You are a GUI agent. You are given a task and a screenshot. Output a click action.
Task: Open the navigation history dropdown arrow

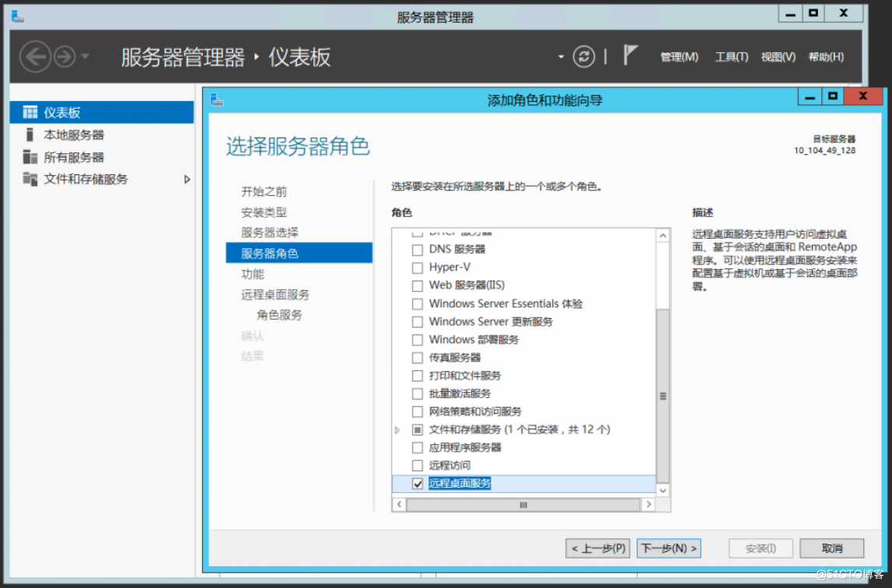tap(86, 56)
